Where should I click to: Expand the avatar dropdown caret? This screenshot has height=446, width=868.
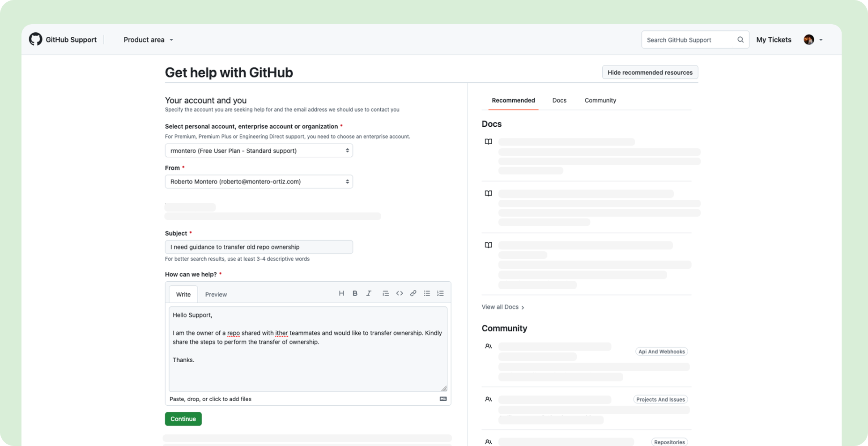point(821,40)
